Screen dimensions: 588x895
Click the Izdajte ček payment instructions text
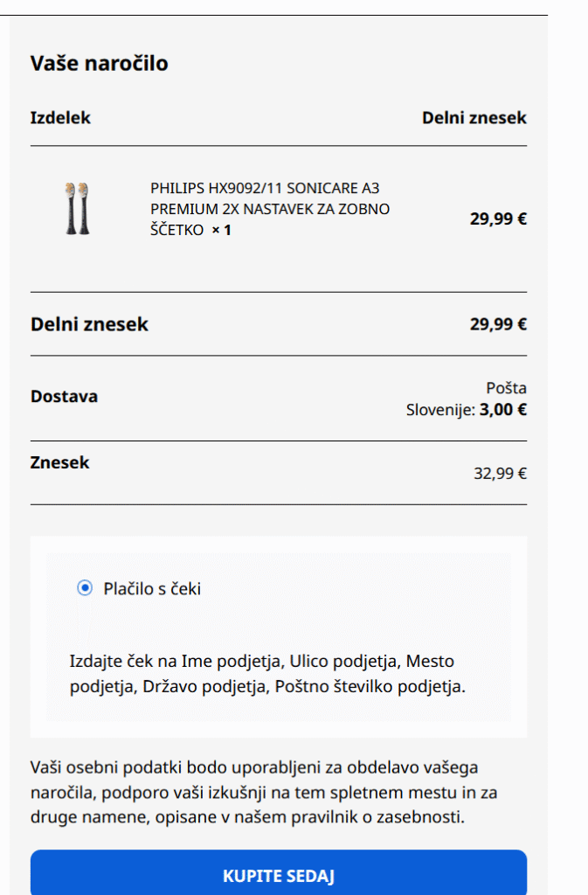(x=267, y=674)
